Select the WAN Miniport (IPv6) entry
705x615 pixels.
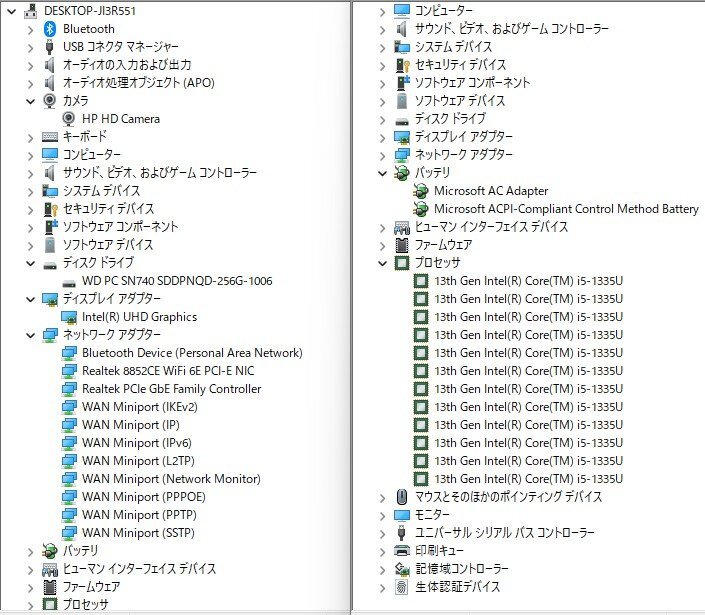(x=137, y=443)
